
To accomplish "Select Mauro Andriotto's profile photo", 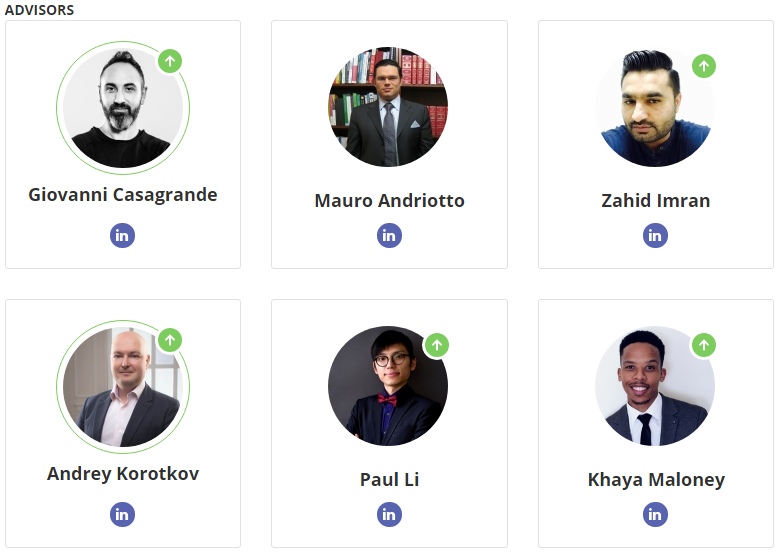I will pyautogui.click(x=388, y=107).
